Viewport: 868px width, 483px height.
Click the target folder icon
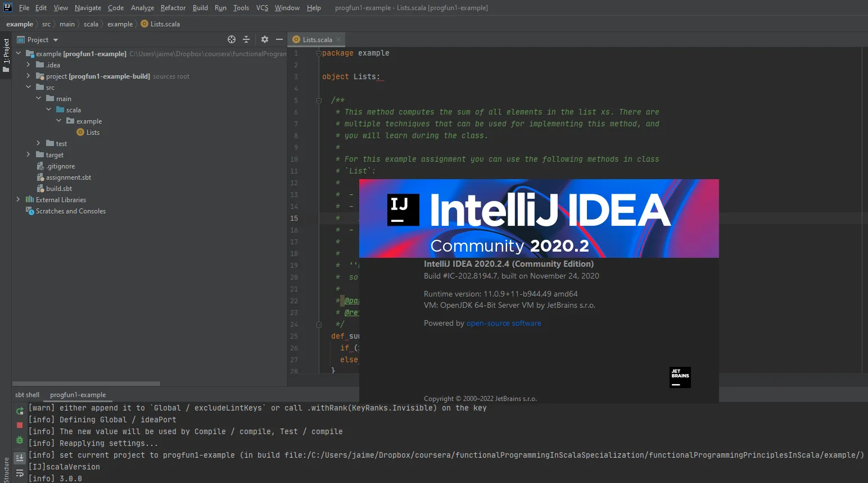pyautogui.click(x=40, y=155)
